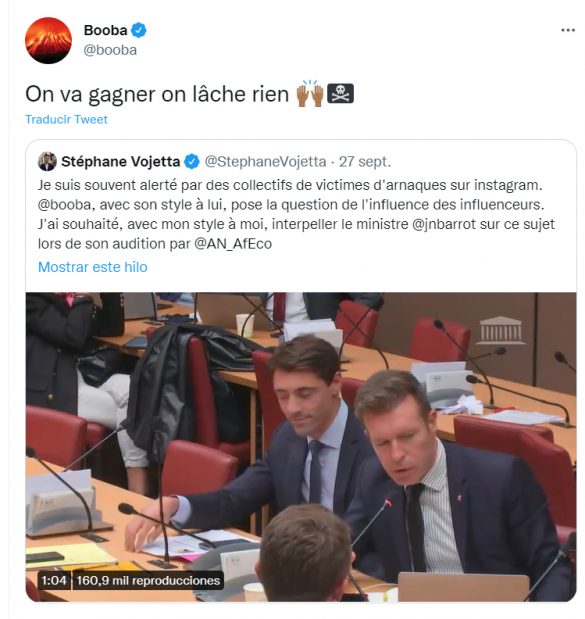This screenshot has width=585, height=619.
Task: Click the 160,9 mil reproducciones view count
Action: [148, 581]
